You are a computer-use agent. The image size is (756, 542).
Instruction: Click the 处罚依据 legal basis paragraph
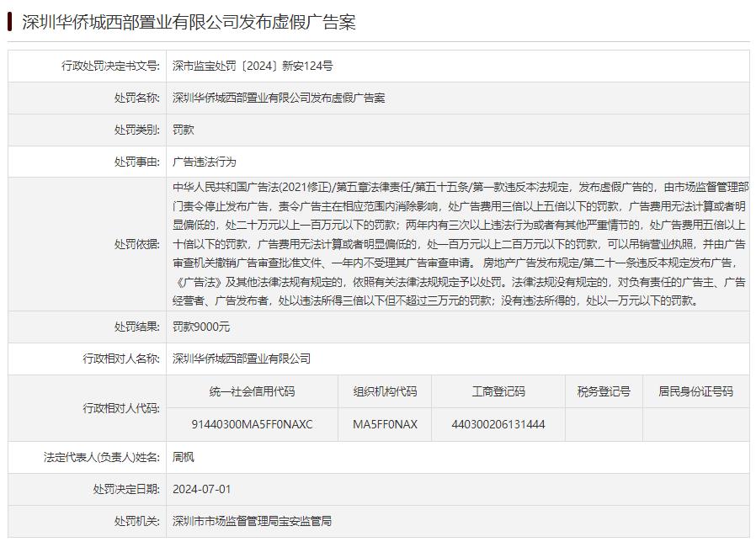pos(460,244)
